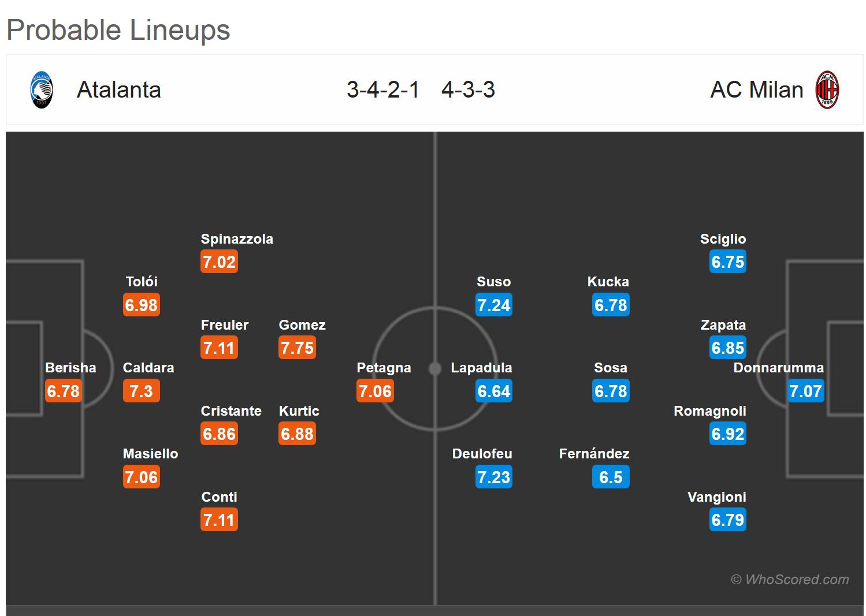Click the AC Milan club crest icon
The image size is (866, 616).
click(x=827, y=90)
